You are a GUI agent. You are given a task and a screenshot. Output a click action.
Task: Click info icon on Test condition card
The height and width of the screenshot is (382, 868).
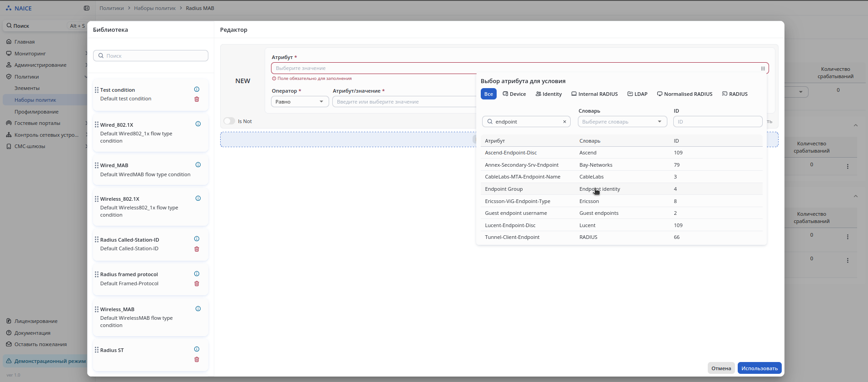pos(197,89)
